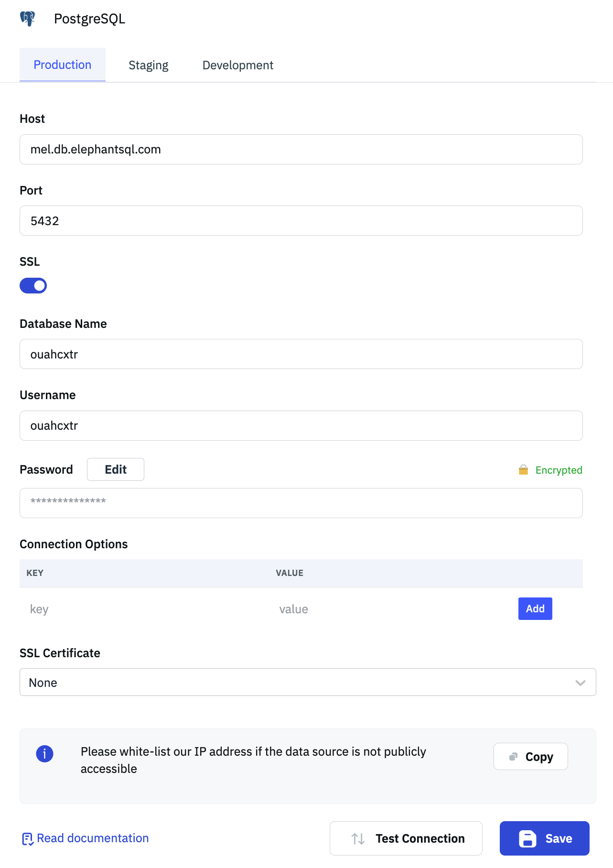Click the floppy disk icon in Save
Screen dimensions: 613x868
[527, 838]
